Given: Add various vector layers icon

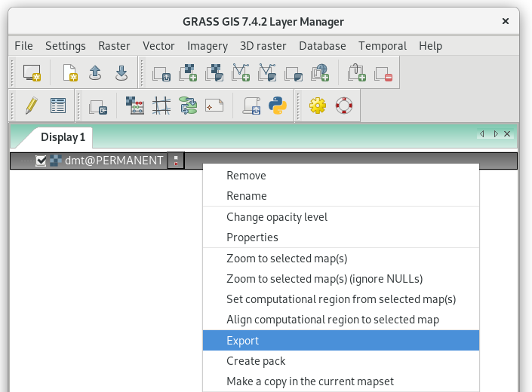Looking at the screenshot, I should coord(267,73).
